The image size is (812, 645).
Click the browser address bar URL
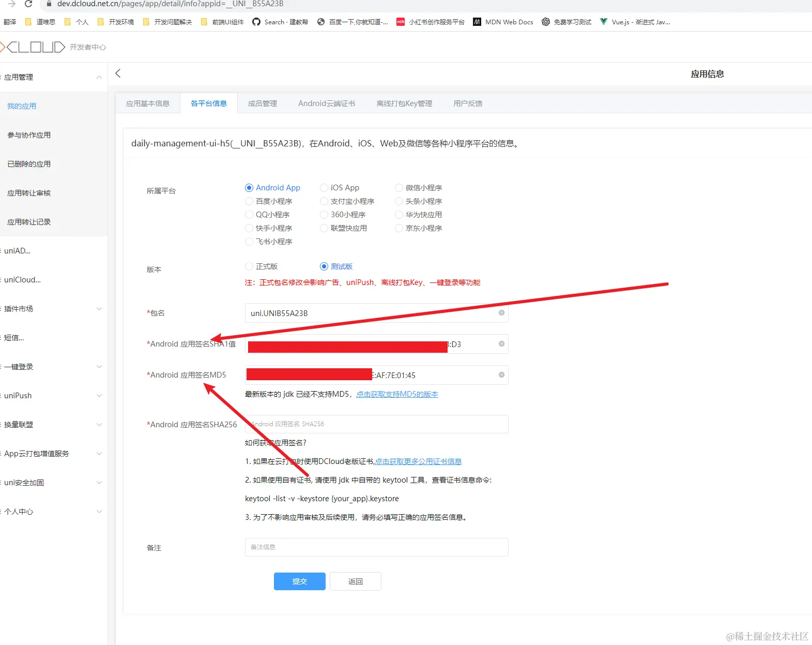(x=170, y=4)
